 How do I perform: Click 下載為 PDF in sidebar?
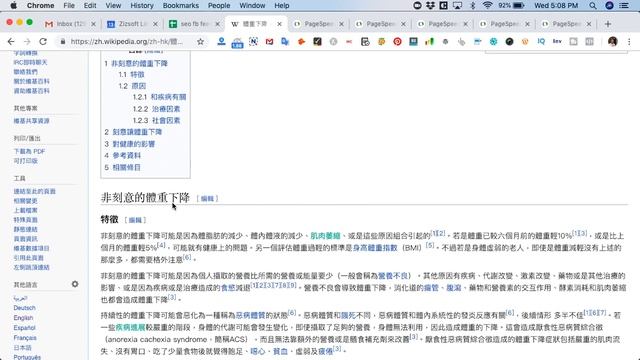click(x=29, y=151)
